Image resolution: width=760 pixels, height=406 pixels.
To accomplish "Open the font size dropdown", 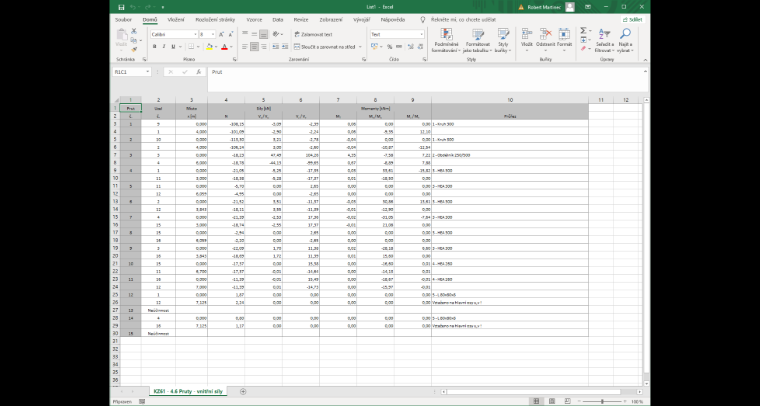I will click(x=213, y=34).
